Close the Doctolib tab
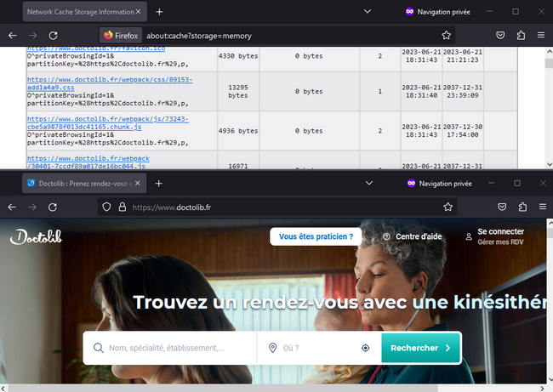This screenshot has width=553, height=392. click(138, 184)
